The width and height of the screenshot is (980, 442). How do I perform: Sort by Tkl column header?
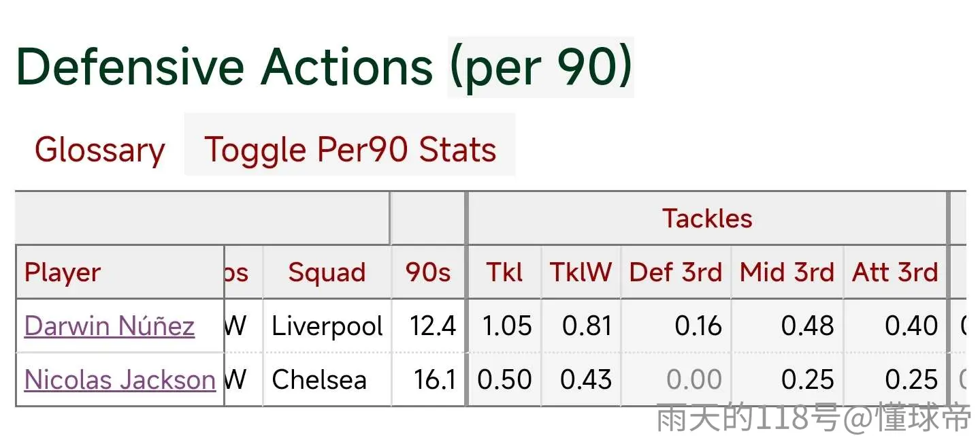coord(504,272)
